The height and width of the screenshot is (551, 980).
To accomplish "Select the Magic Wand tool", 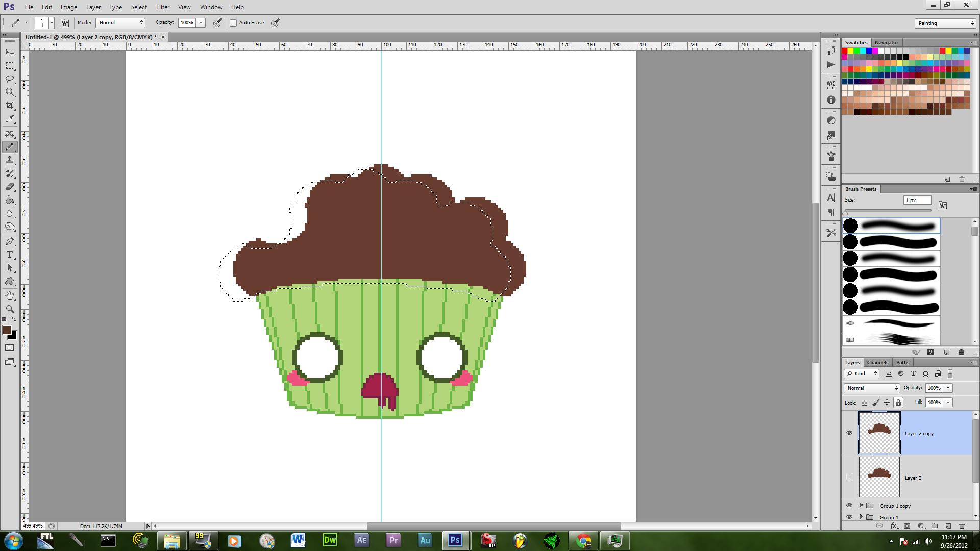I will pos(10,92).
